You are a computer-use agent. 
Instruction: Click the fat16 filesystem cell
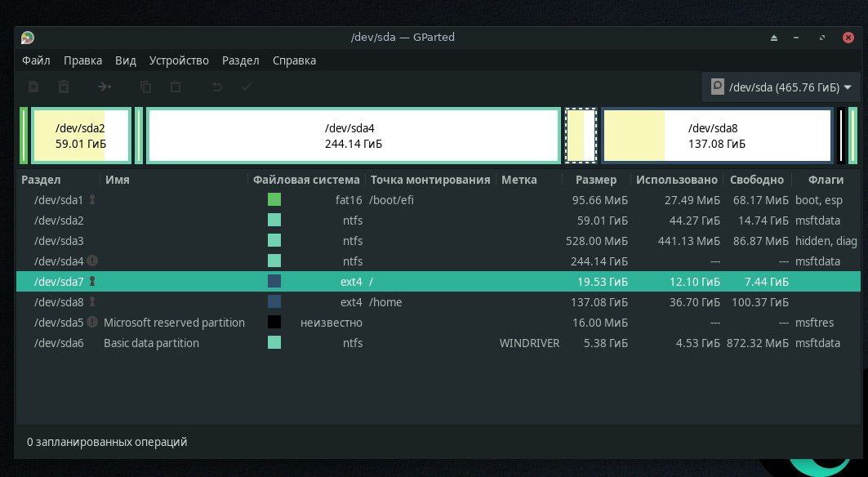pos(349,200)
